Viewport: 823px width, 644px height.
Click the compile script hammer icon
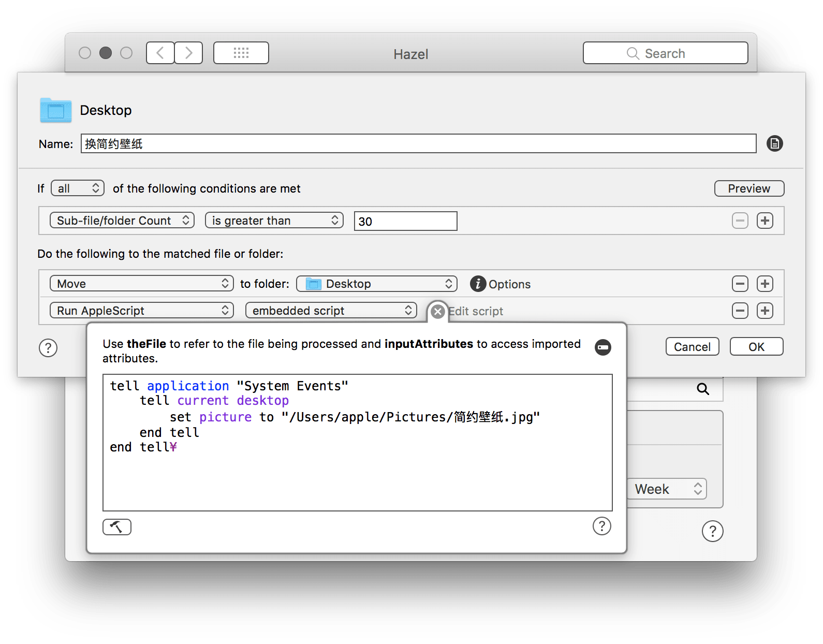point(116,527)
